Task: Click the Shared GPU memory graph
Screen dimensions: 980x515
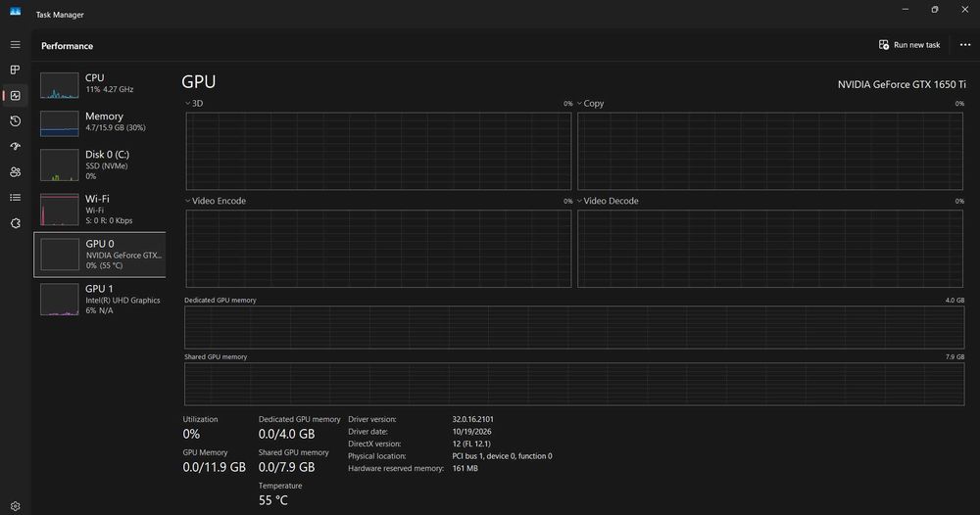Action: [x=574, y=384]
